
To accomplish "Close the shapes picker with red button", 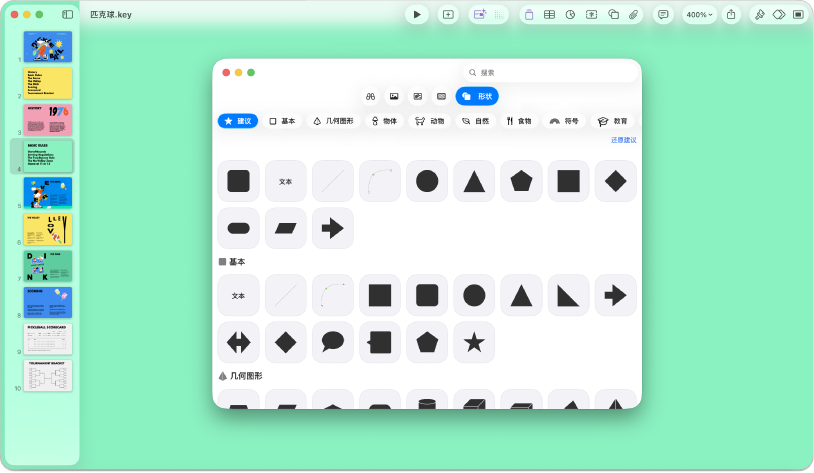I will click(x=226, y=73).
